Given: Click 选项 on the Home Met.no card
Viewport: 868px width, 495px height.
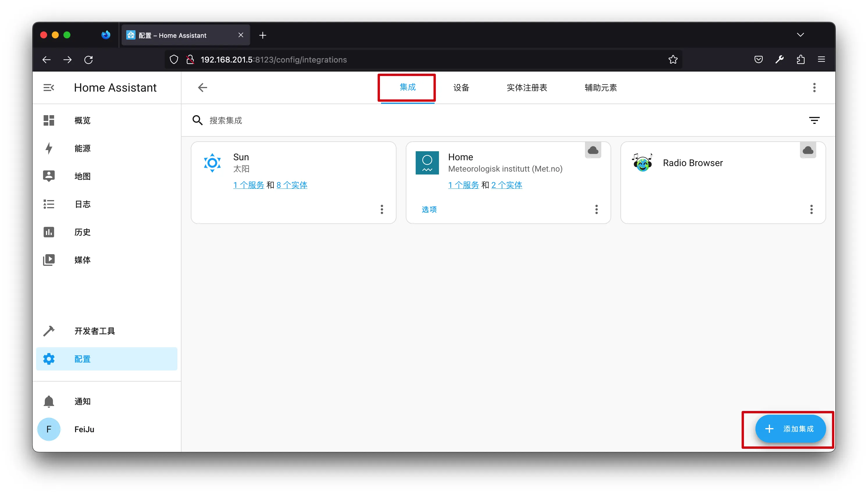Looking at the screenshot, I should [429, 209].
